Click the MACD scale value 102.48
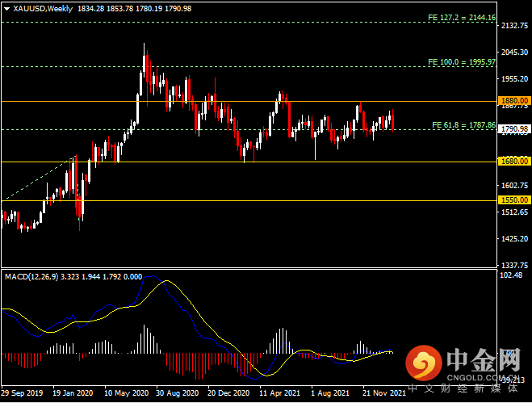The width and height of the screenshot is (532, 403). click(x=511, y=275)
